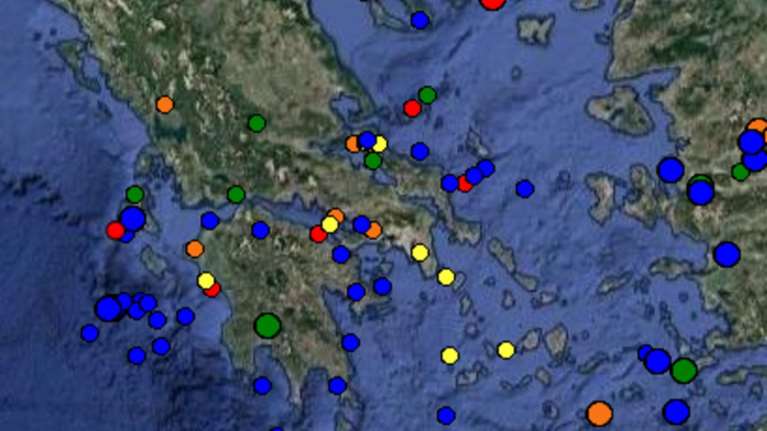Select the largest blue marker in the southwest Ionian cluster
Screen dimensions: 767x431
(108, 309)
